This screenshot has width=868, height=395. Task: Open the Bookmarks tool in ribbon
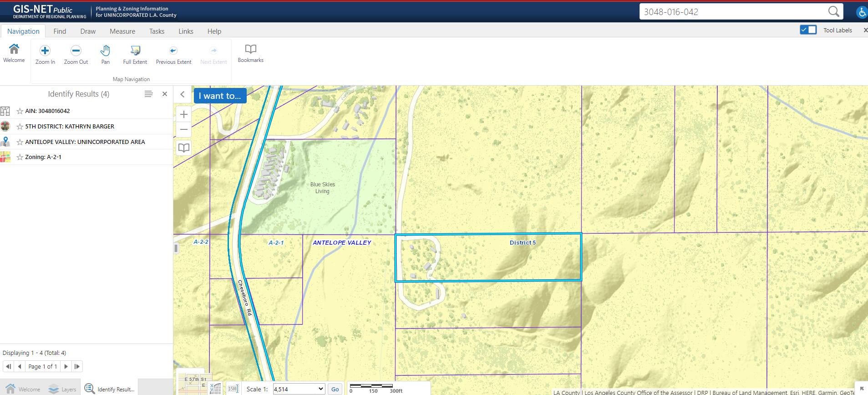(251, 53)
